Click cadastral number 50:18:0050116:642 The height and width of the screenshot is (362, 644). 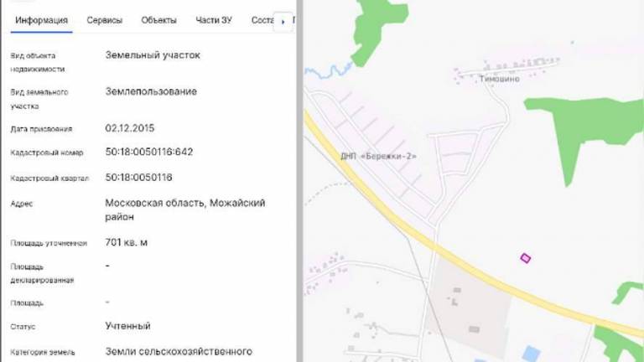coord(148,152)
